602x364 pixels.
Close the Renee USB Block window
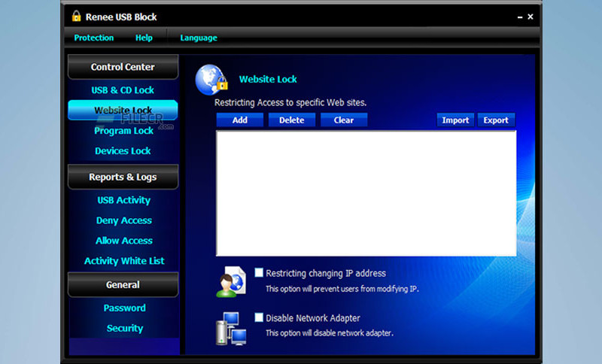531,17
